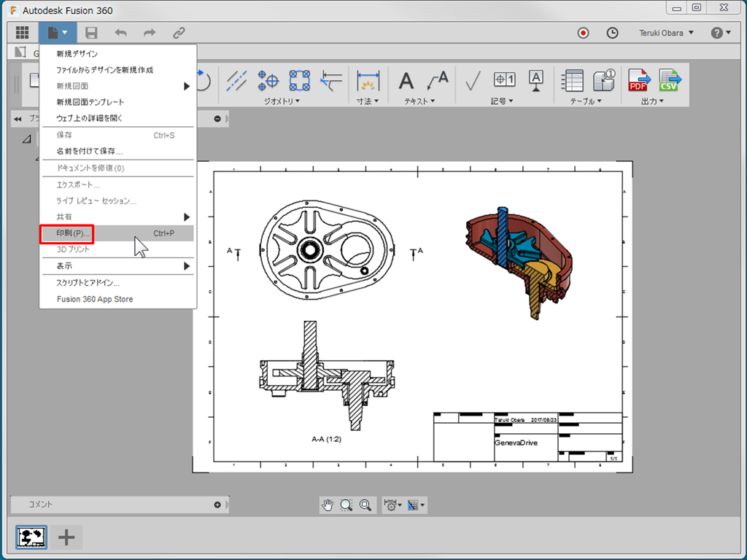747x560 pixels.
Task: Click the Job Status clock icon
Action: [612, 33]
